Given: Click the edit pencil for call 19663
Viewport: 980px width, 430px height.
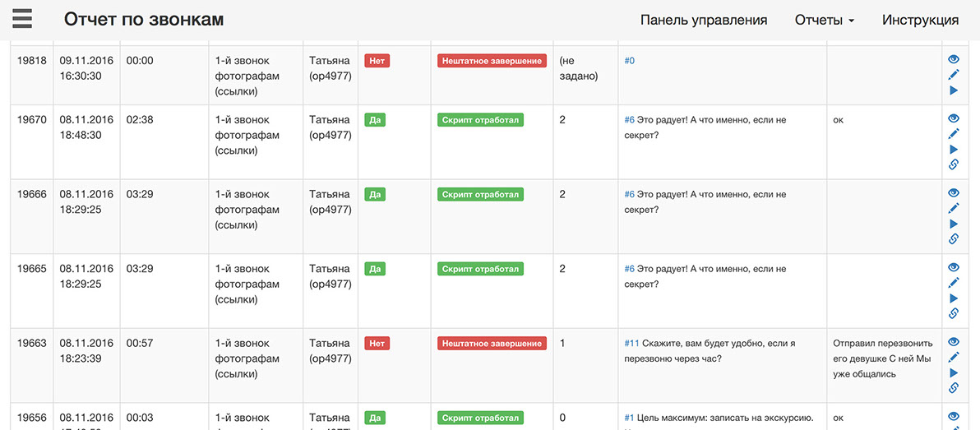Looking at the screenshot, I should (954, 357).
